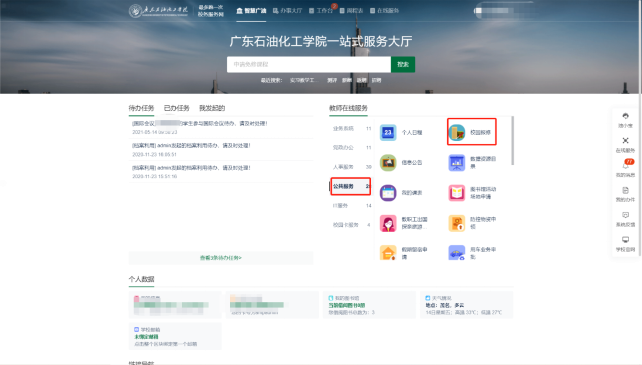Screen dimensions: 642x365
Task: Click the 在线服务 cross-tools icon in right sidebar
Action: (625, 141)
